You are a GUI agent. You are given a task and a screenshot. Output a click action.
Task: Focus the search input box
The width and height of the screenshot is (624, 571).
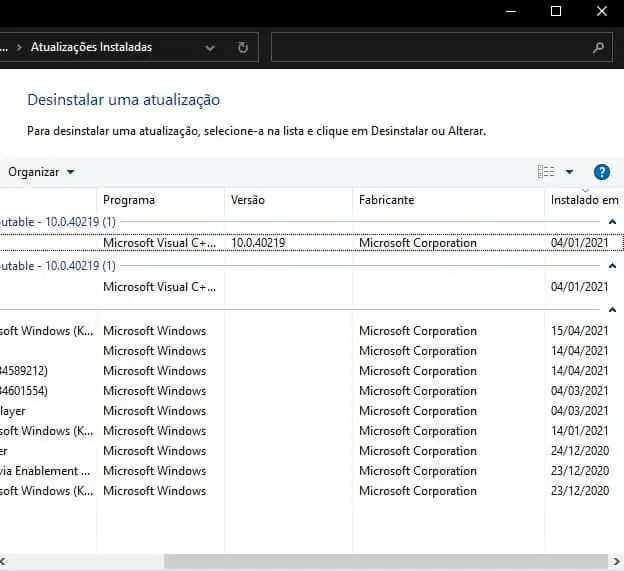tap(441, 47)
